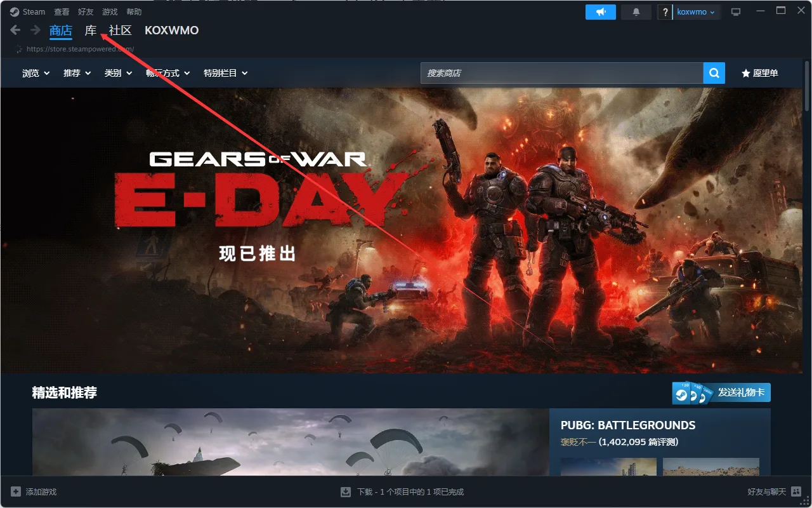Click the store.steampowered.com URL text
Viewport: 812px width, 508px height.
click(x=80, y=49)
